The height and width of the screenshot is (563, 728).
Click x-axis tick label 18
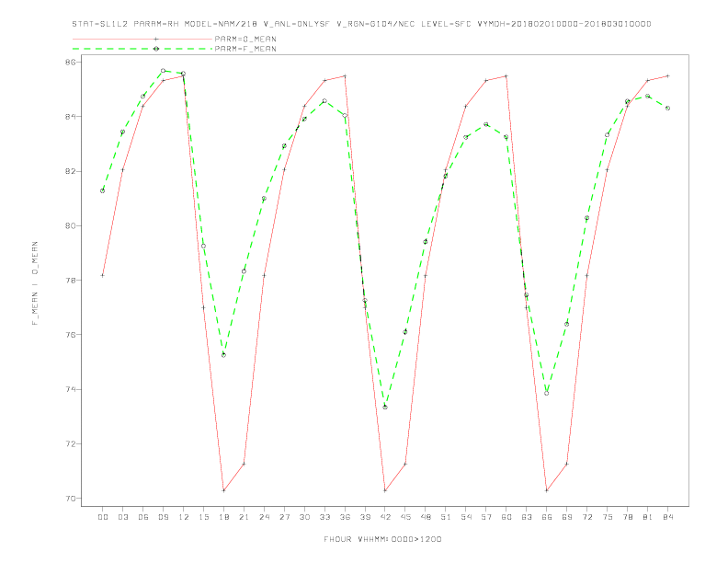223,517
